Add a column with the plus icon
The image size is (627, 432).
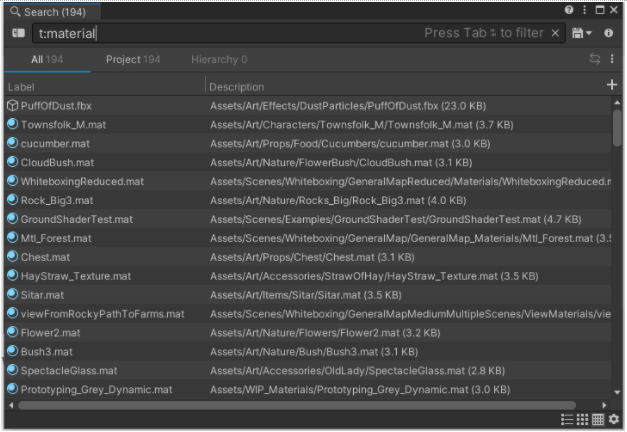611,85
